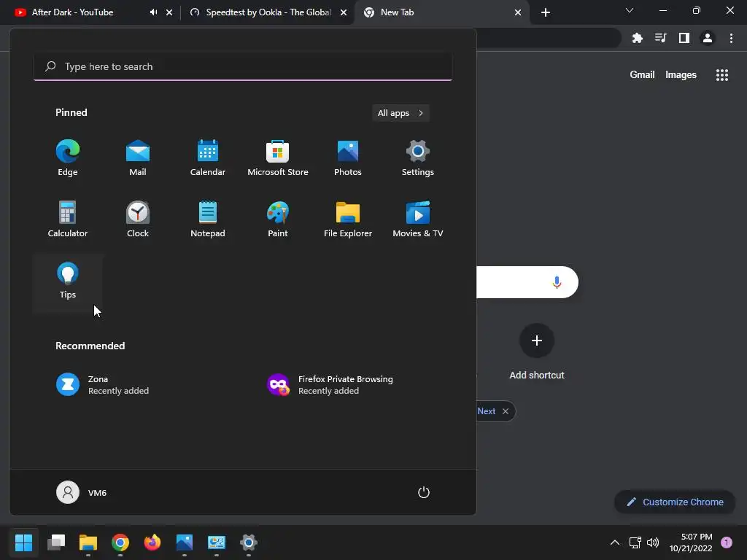Open Edge from pinned apps

[68, 158]
